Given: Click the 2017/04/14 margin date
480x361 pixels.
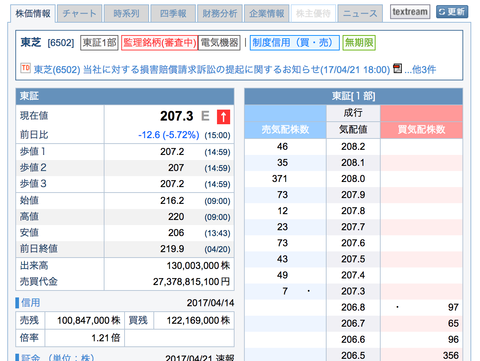Looking at the screenshot, I should [x=210, y=303].
